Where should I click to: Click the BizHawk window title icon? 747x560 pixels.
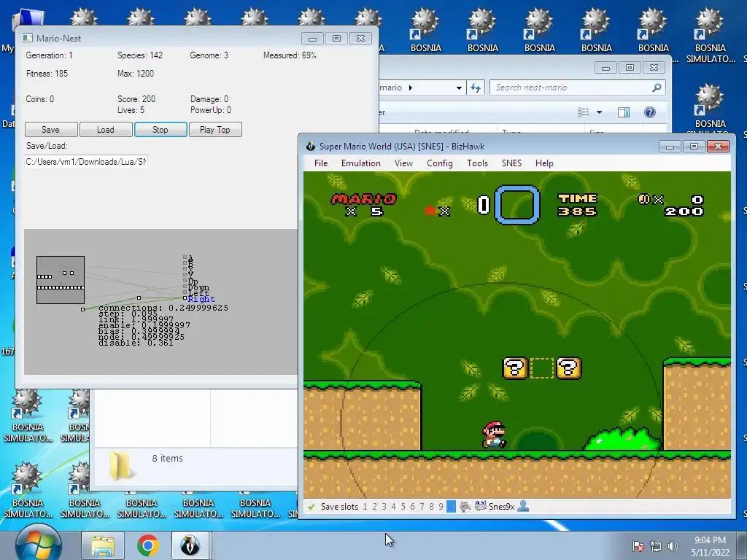(310, 146)
